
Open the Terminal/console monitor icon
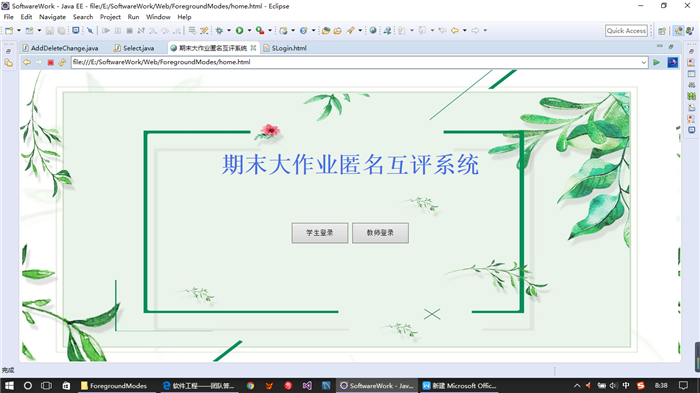[76, 30]
